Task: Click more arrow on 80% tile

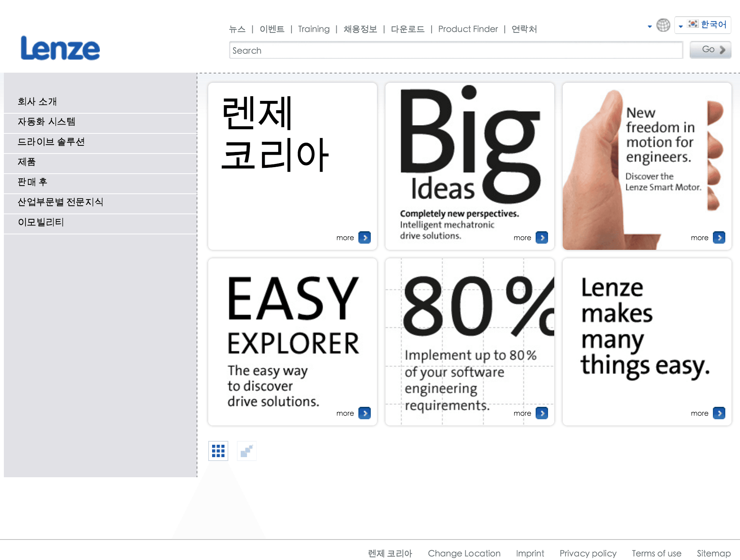Action: [542, 413]
